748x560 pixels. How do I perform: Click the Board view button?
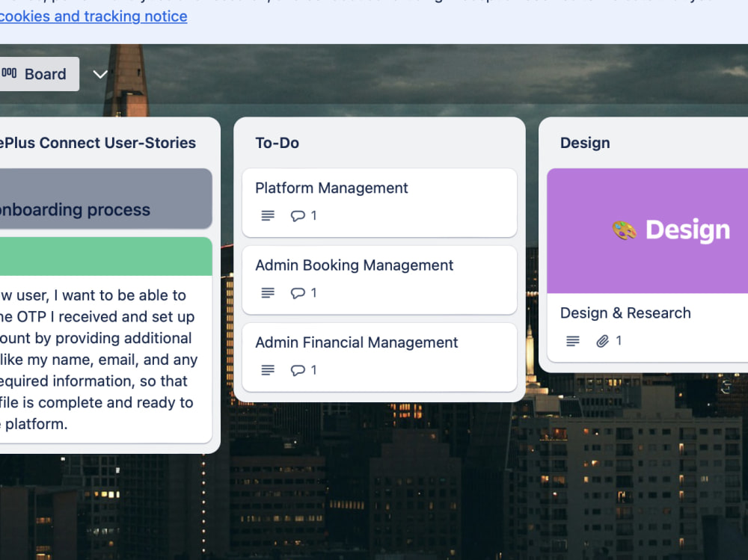(39, 74)
